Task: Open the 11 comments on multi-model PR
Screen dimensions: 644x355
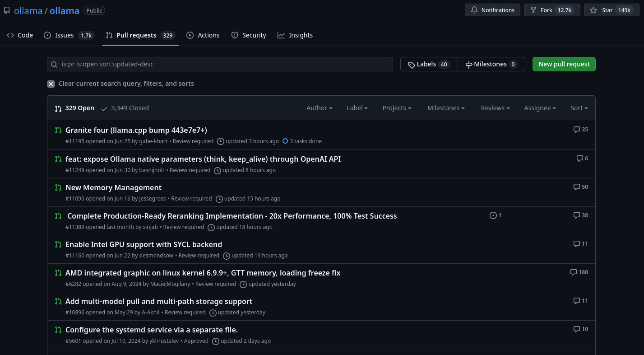Action: tap(581, 301)
